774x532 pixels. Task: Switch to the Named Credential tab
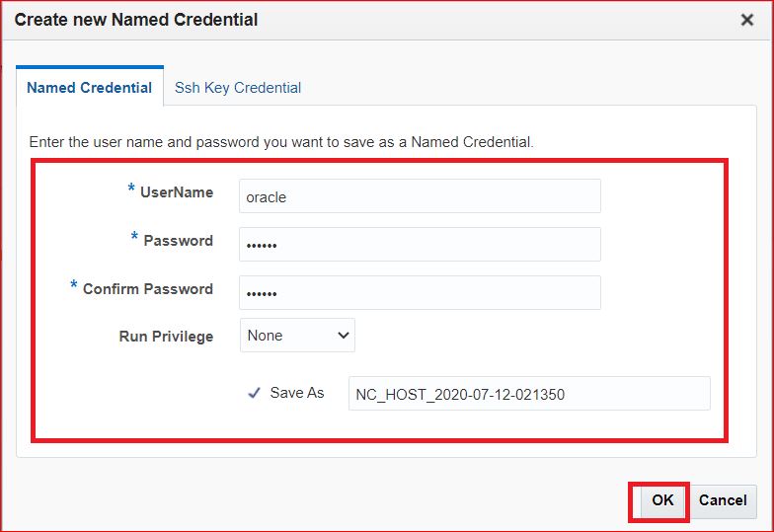(x=89, y=88)
